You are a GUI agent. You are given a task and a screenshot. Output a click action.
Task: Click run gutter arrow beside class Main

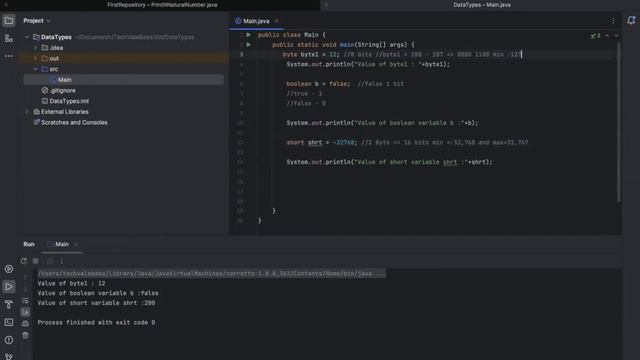pyautogui.click(x=249, y=35)
